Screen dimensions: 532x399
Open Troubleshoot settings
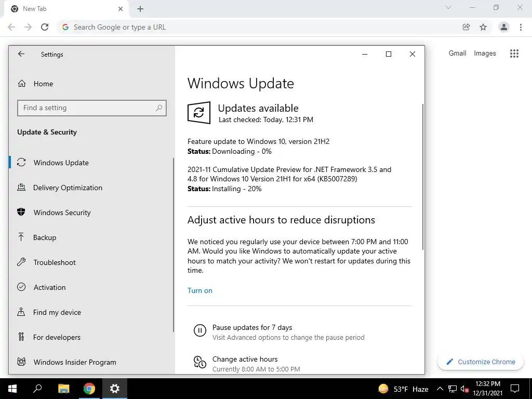55,262
